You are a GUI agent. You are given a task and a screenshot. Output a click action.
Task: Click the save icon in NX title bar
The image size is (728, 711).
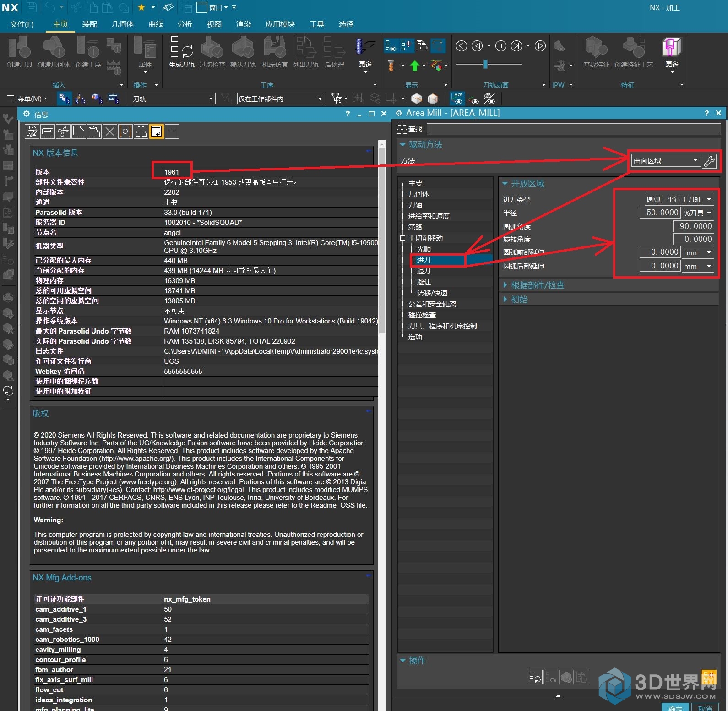click(32, 7)
